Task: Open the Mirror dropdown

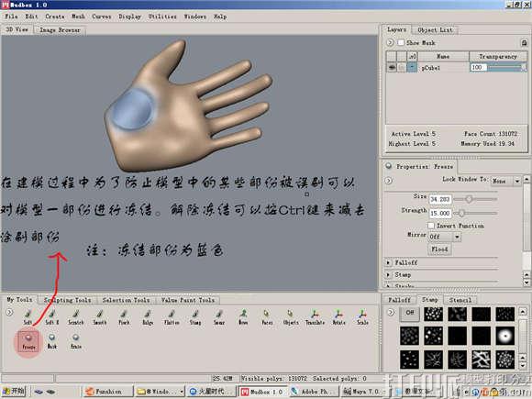Action: 457,237
